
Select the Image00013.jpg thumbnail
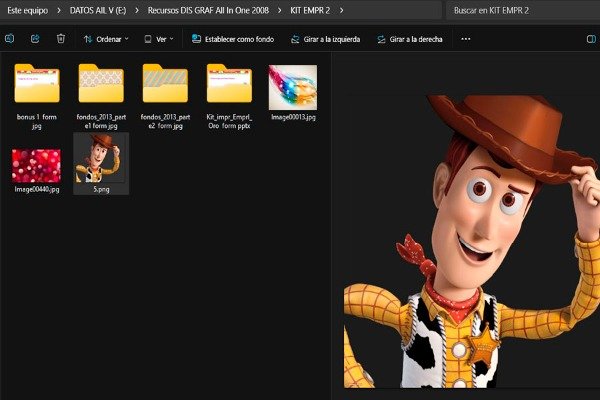click(x=293, y=87)
